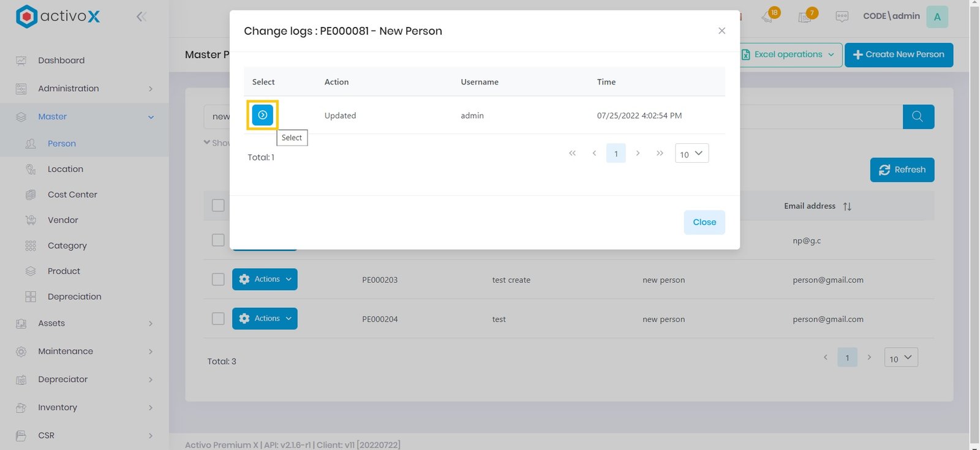Screen dimensions: 980x450
Task: Click the Close button in the dialog
Action: [x=704, y=222]
